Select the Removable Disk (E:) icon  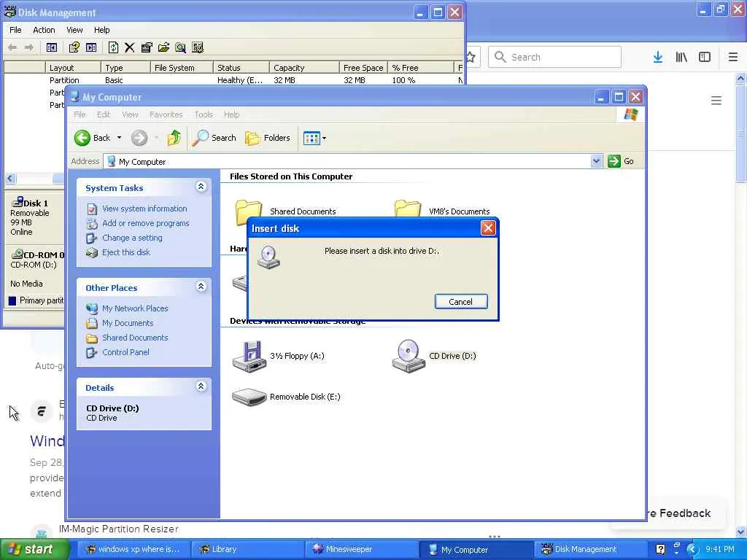(249, 397)
